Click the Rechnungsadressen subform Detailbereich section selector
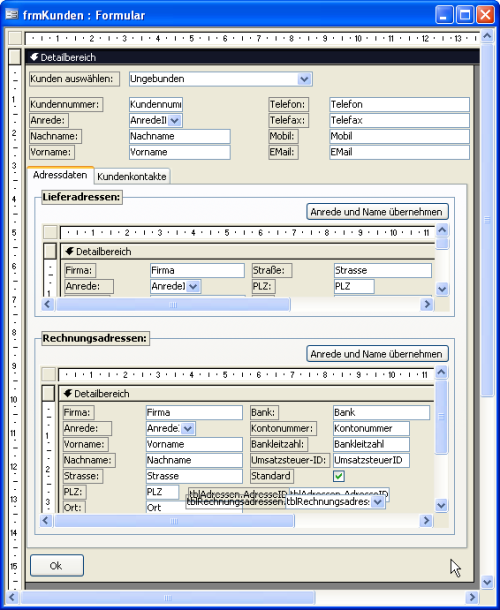500x610 pixels. click(49, 393)
